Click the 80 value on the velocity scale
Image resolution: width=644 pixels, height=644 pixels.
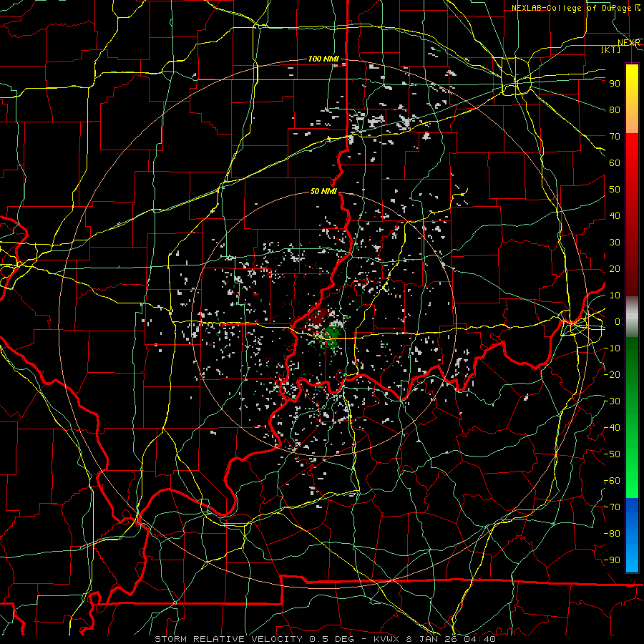coord(615,110)
